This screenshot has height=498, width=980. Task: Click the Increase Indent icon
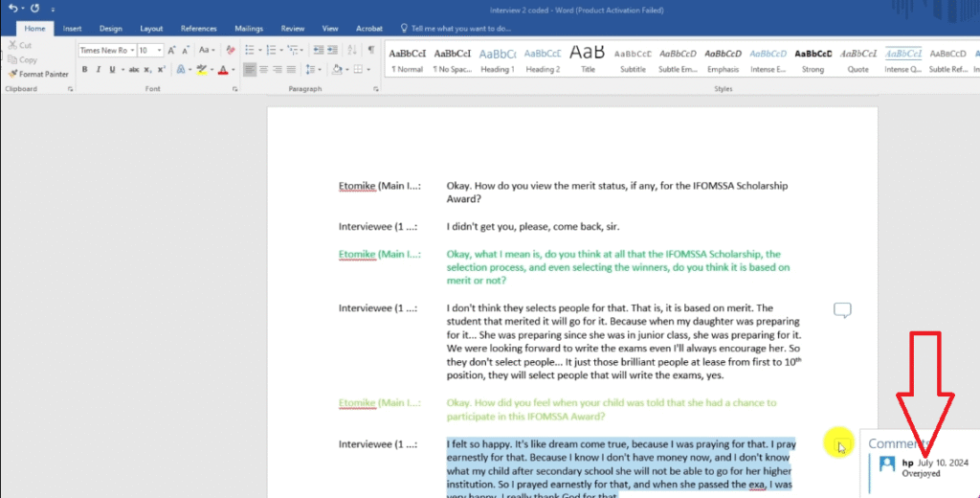[332, 50]
